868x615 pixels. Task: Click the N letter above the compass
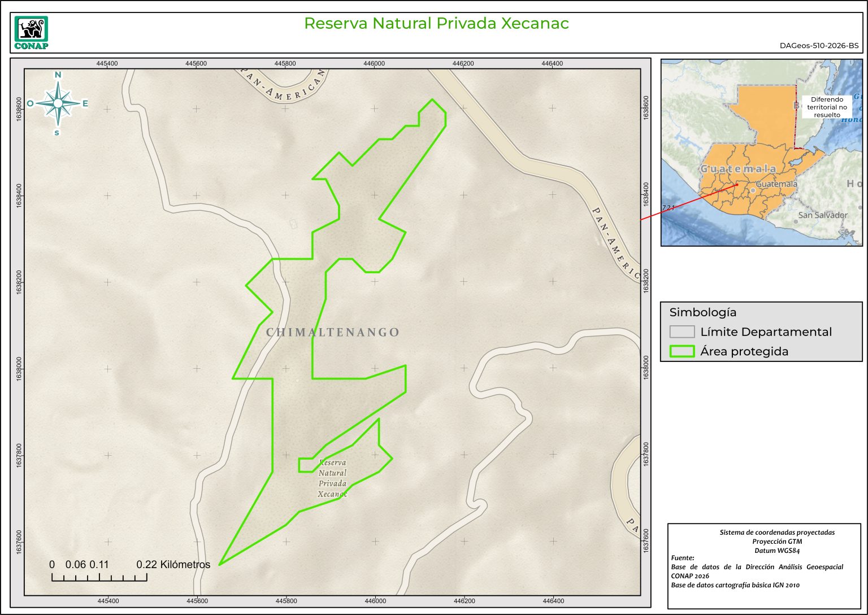tap(58, 75)
